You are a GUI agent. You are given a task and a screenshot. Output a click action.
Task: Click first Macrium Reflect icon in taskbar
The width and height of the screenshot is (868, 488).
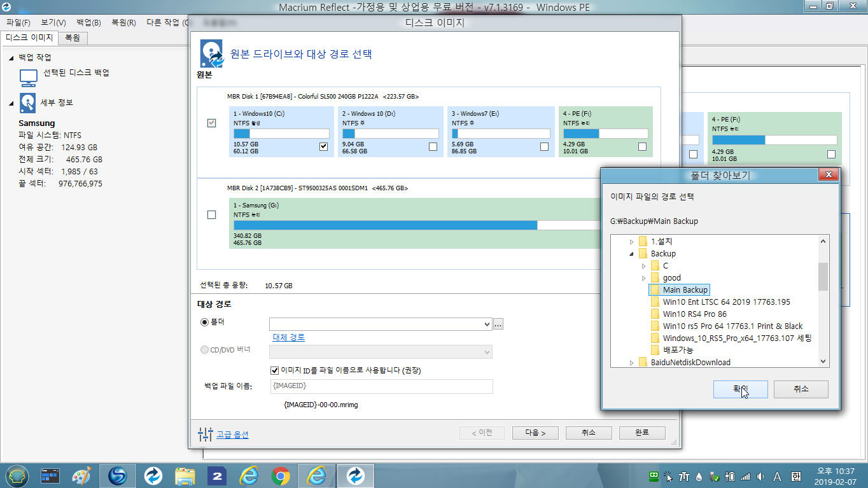153,475
